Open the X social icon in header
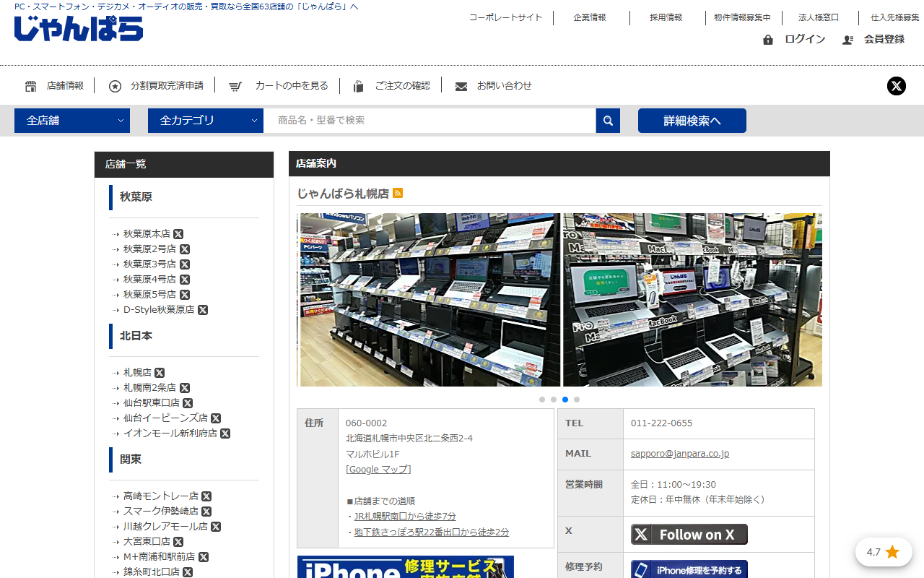The height and width of the screenshot is (578, 924). pos(897,86)
